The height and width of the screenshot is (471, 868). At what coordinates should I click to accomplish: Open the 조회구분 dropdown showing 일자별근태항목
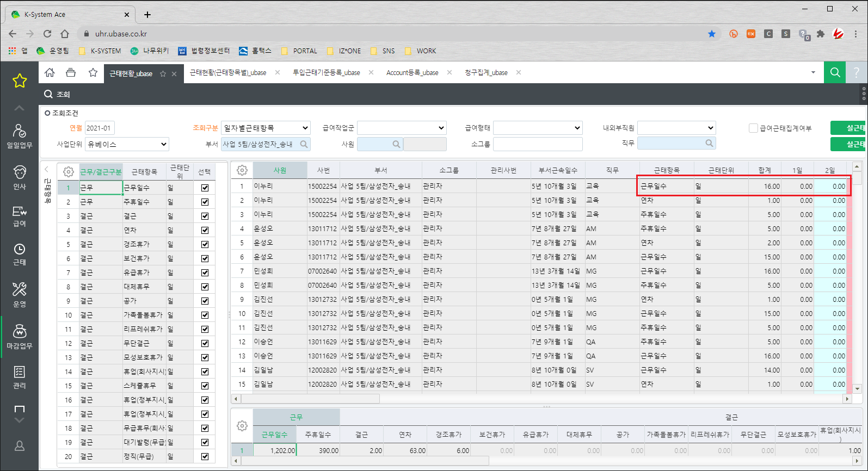[x=266, y=128]
